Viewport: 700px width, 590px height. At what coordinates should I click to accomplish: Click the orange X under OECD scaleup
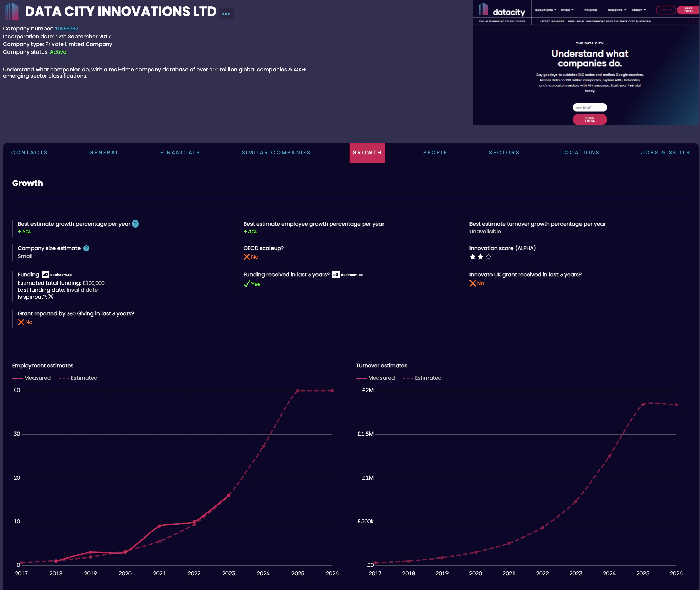click(247, 257)
